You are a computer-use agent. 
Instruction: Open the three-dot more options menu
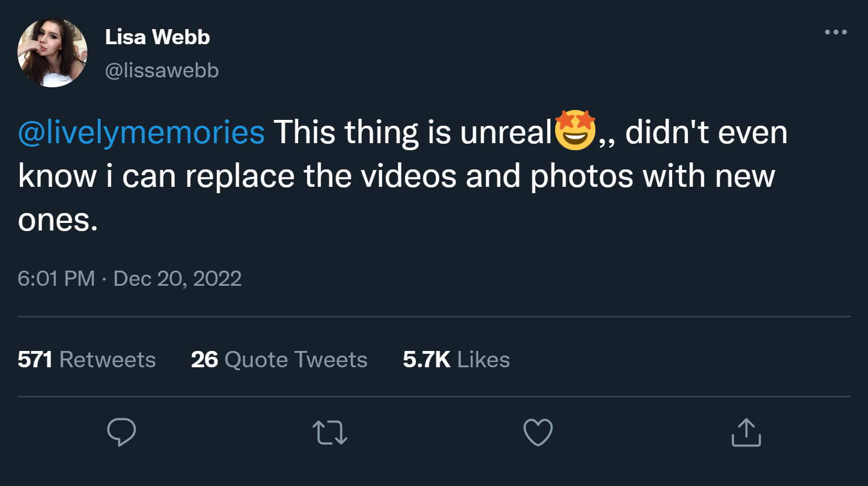(835, 32)
